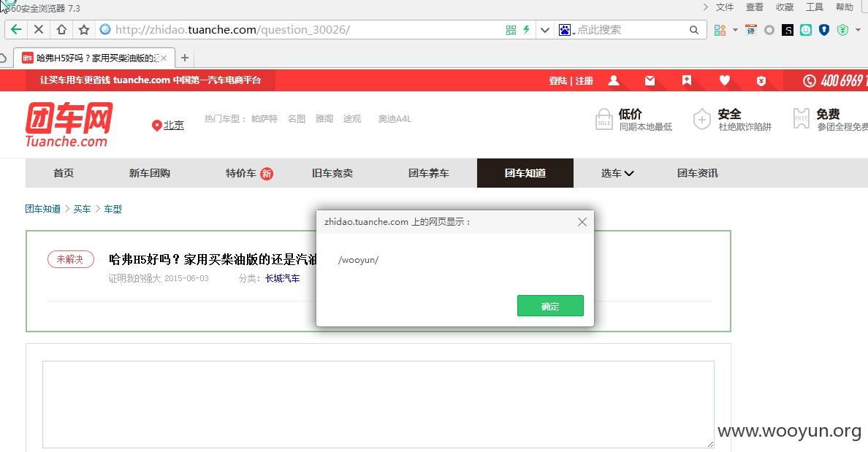
Task: Open the 查看 menu
Action: coord(755,7)
